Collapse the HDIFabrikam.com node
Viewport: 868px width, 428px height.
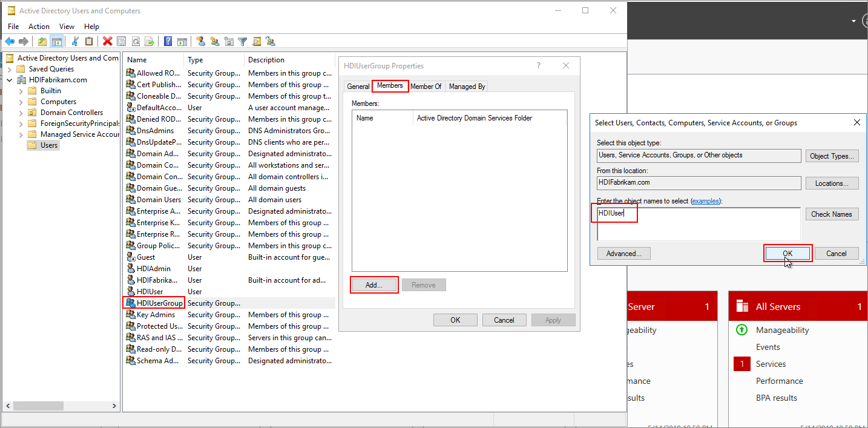[9, 79]
